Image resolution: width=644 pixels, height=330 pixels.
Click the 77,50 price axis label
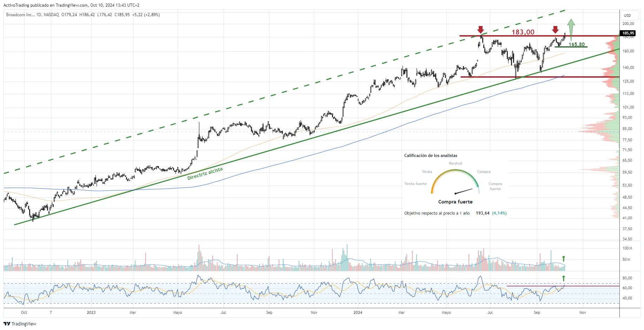click(627, 140)
